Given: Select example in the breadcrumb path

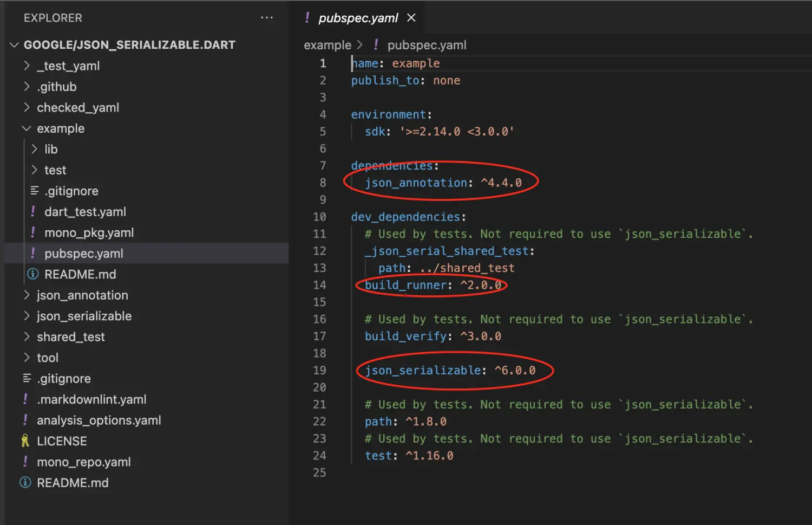Looking at the screenshot, I should pos(327,45).
